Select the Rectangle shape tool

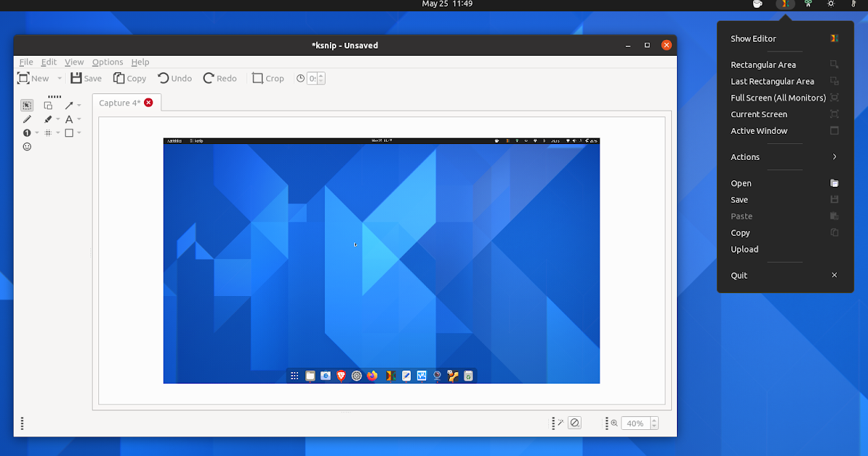[69, 132]
